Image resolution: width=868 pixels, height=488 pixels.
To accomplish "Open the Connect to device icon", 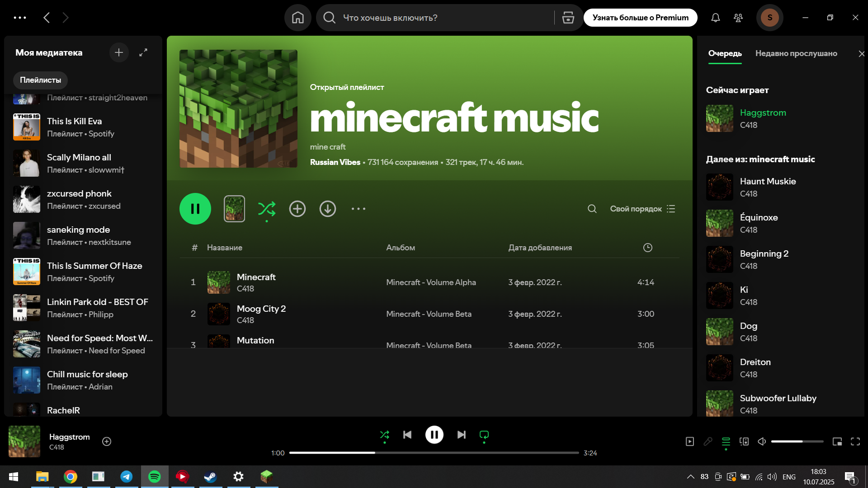I will (744, 441).
